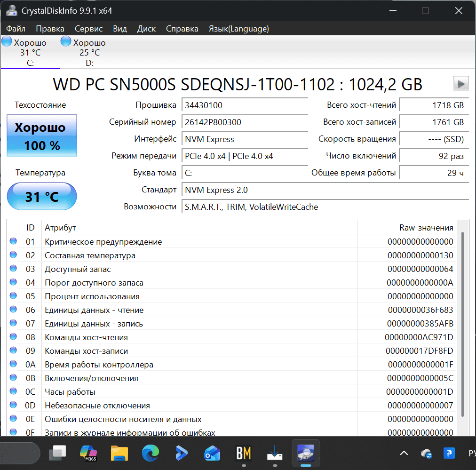Show hidden icons with the tray chevron
476x470 pixels.
pos(404,454)
